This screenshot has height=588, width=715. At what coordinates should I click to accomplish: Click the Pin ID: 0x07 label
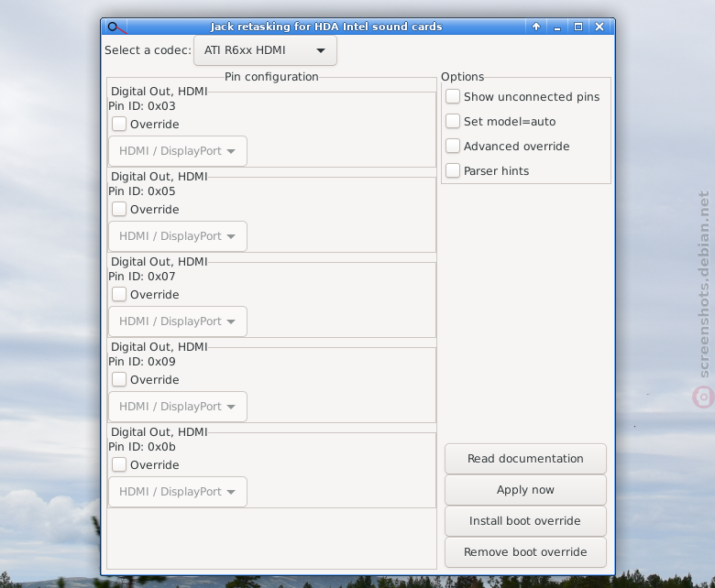point(142,277)
